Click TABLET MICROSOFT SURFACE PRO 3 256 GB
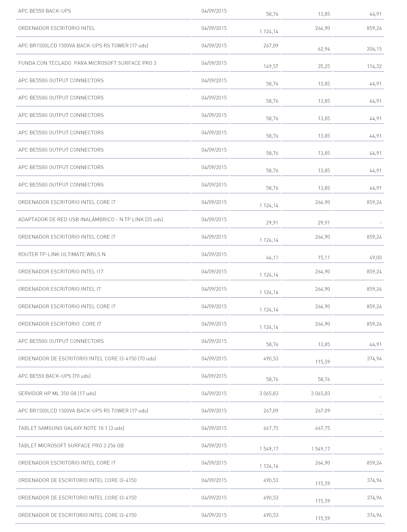This screenshot has width=407, height=532. pyautogui.click(x=71, y=445)
